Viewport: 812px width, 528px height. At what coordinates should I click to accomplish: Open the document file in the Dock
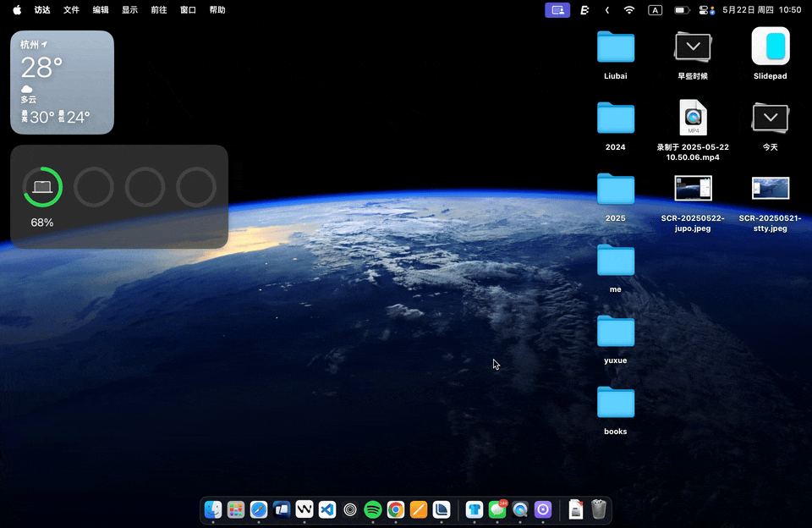tap(576, 510)
